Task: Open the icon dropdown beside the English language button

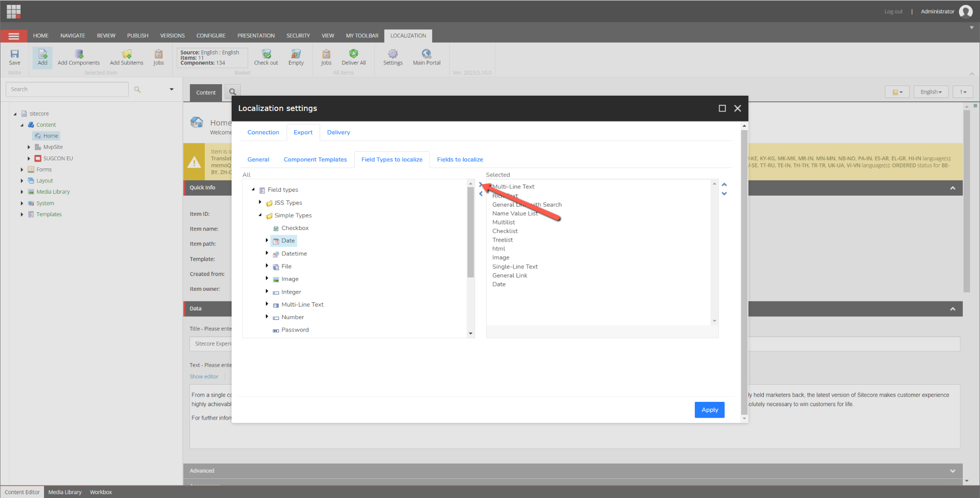Action: pyautogui.click(x=897, y=92)
